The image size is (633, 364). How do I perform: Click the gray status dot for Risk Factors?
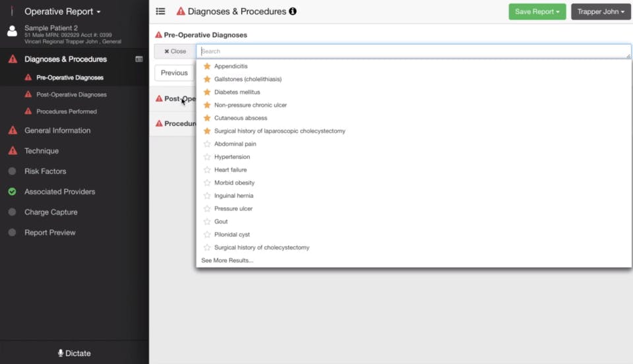coord(12,171)
